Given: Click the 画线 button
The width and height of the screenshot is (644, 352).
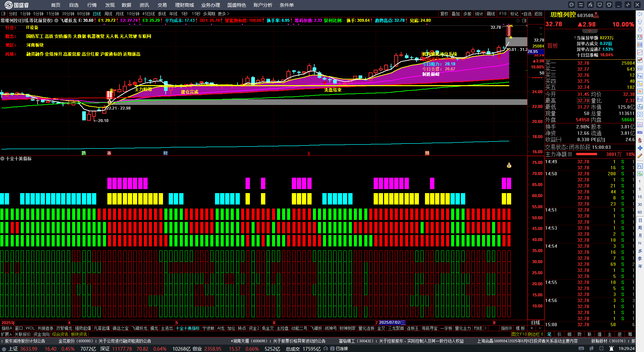Looking at the screenshot, I should coord(491,14).
